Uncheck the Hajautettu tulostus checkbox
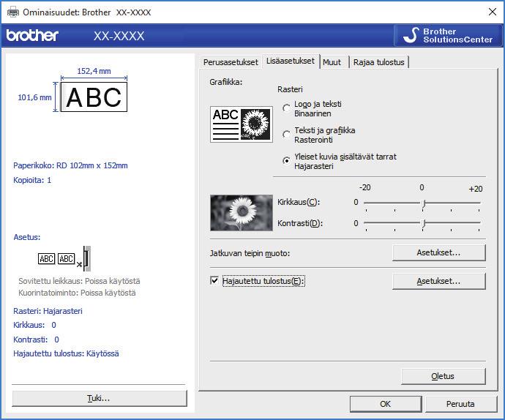This screenshot has height=420, width=505. click(214, 280)
